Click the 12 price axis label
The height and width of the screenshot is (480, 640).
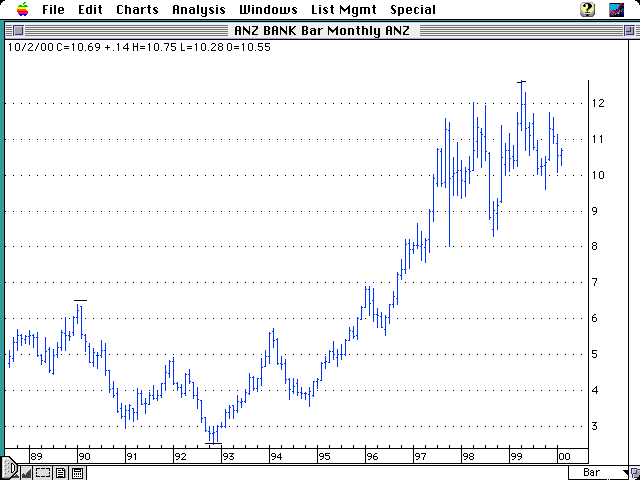point(598,103)
